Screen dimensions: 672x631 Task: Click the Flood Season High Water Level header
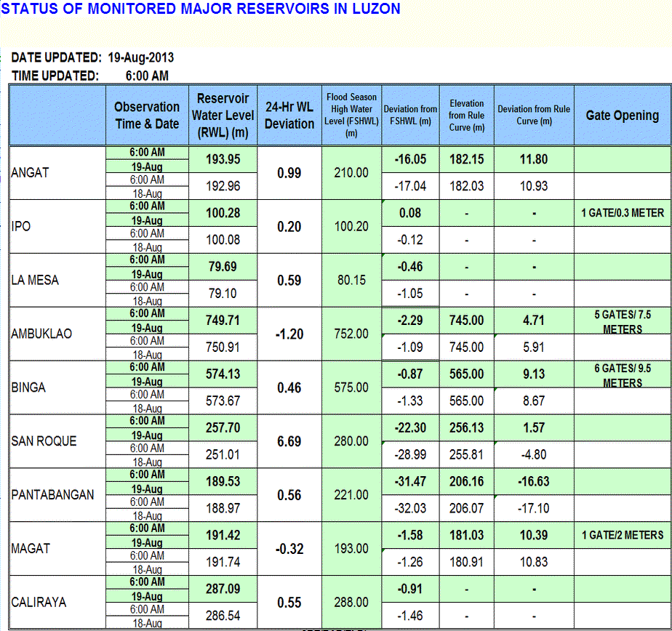[x=351, y=116]
